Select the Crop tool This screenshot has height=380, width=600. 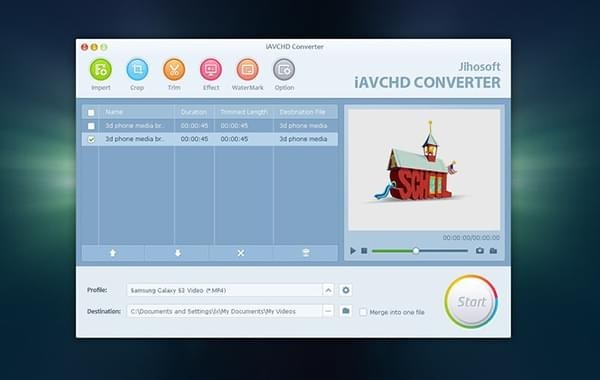point(137,70)
